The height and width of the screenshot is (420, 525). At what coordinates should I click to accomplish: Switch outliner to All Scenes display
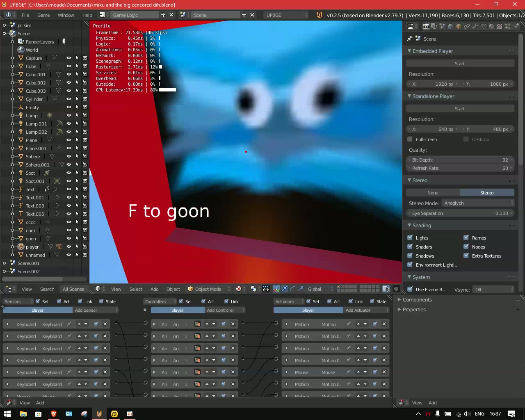(x=73, y=289)
